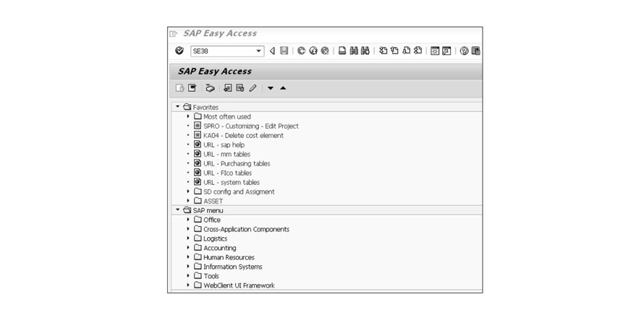
Task: Select the Human Resources label
Action: click(229, 257)
